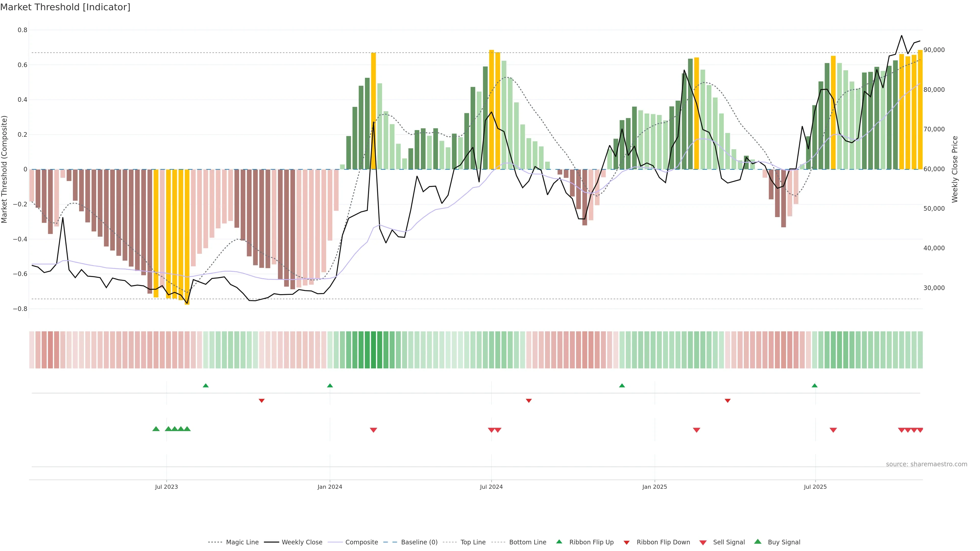Toggle the Magic Line legend entry
This screenshot has width=980, height=551.
[x=242, y=542]
